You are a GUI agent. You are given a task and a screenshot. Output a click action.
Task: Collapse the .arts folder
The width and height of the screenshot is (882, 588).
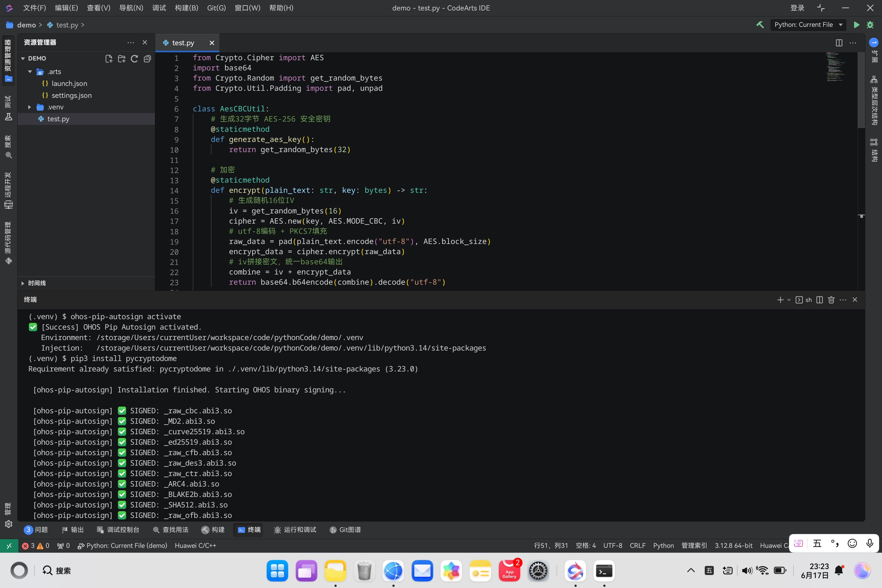pos(30,72)
